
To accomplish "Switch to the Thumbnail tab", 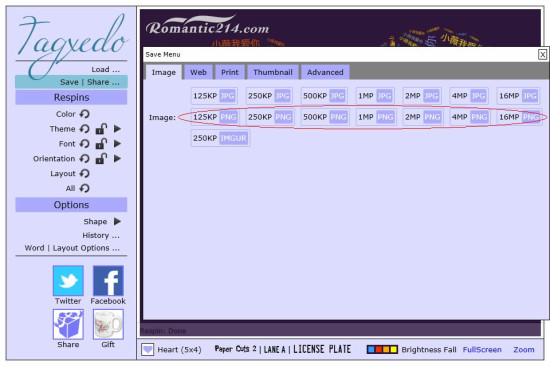I will coord(273,72).
